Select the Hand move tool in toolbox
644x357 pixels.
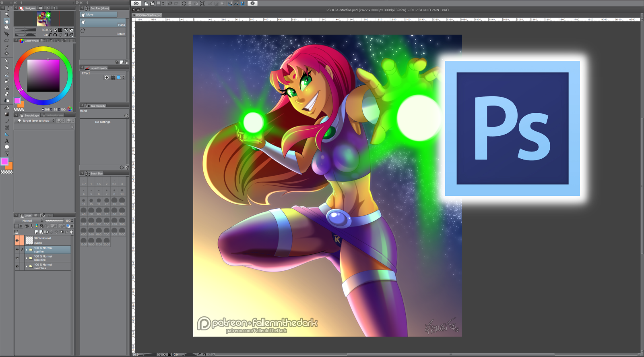pos(6,21)
